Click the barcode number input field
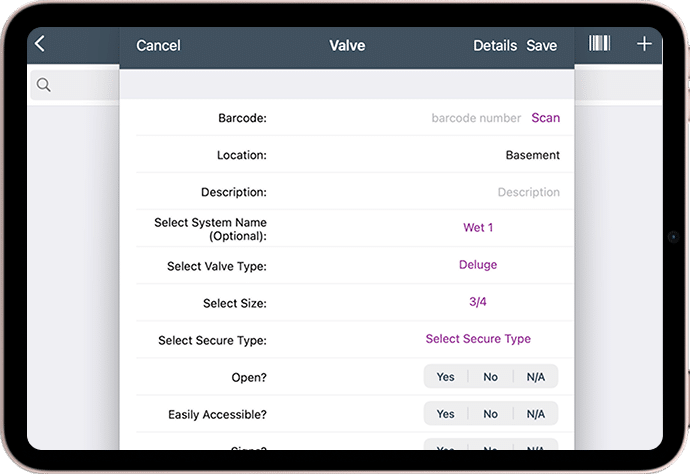The width and height of the screenshot is (690, 474). click(x=476, y=118)
